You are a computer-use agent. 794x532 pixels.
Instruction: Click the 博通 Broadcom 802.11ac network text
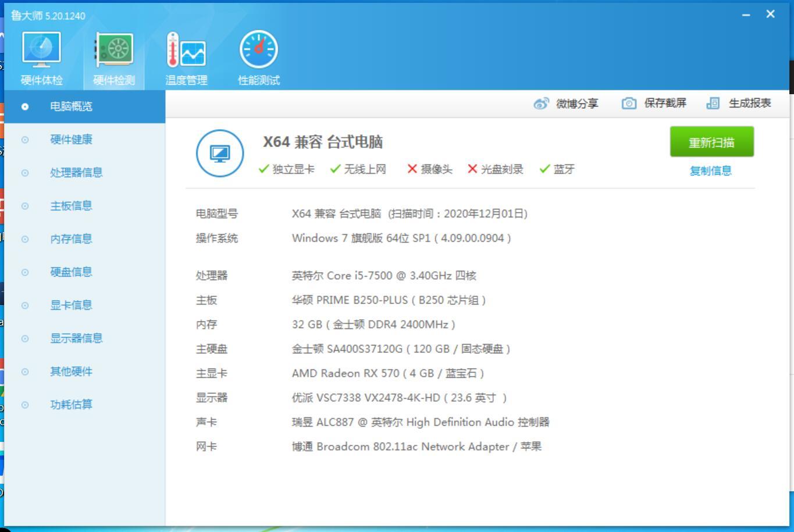coord(416,447)
